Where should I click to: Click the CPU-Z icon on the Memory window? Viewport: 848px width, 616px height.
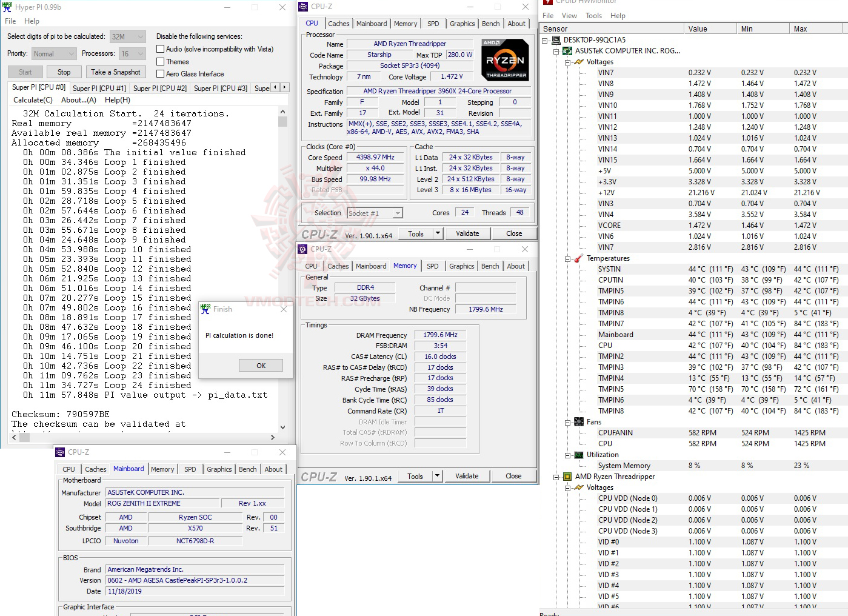pos(302,249)
